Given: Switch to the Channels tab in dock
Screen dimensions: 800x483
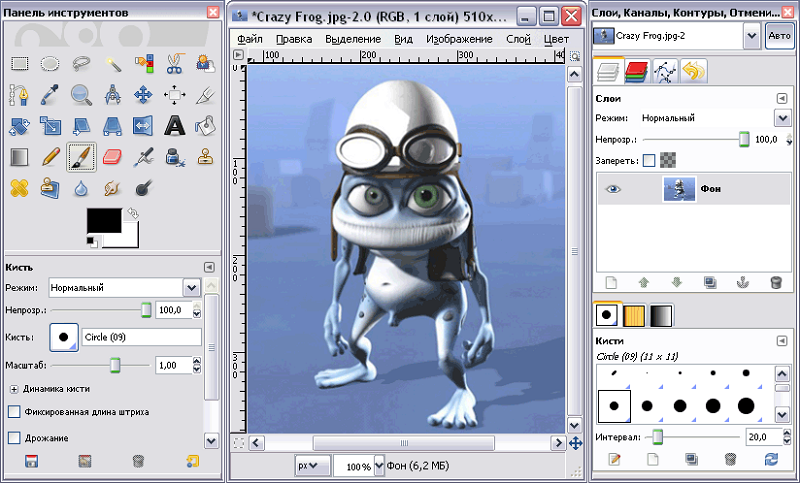Looking at the screenshot, I should tap(635, 71).
